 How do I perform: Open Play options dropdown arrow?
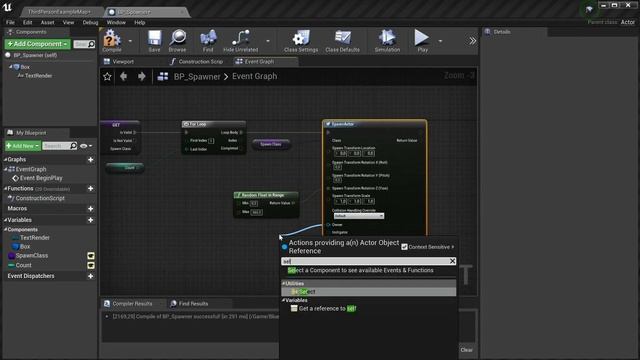[x=440, y=41]
